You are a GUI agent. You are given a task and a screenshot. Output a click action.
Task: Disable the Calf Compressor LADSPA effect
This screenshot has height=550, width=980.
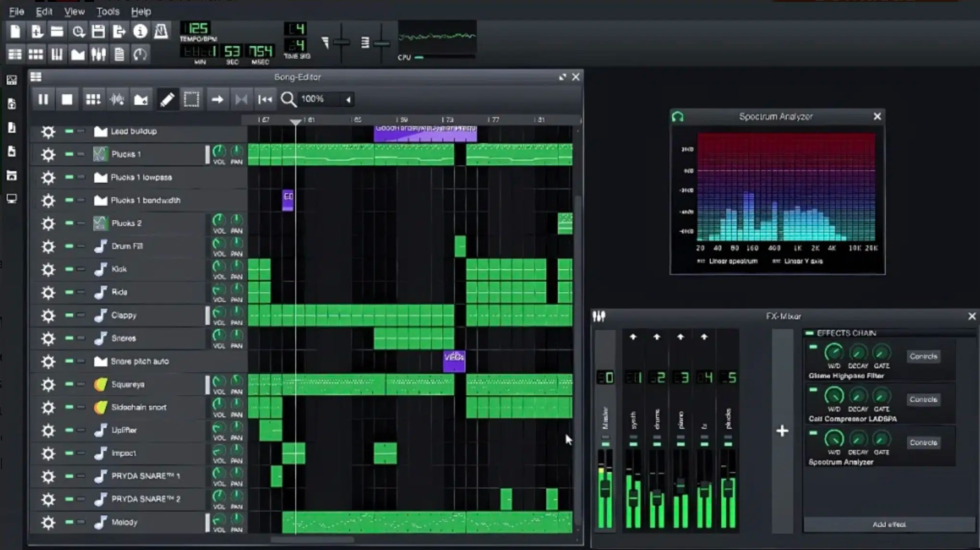pos(813,390)
